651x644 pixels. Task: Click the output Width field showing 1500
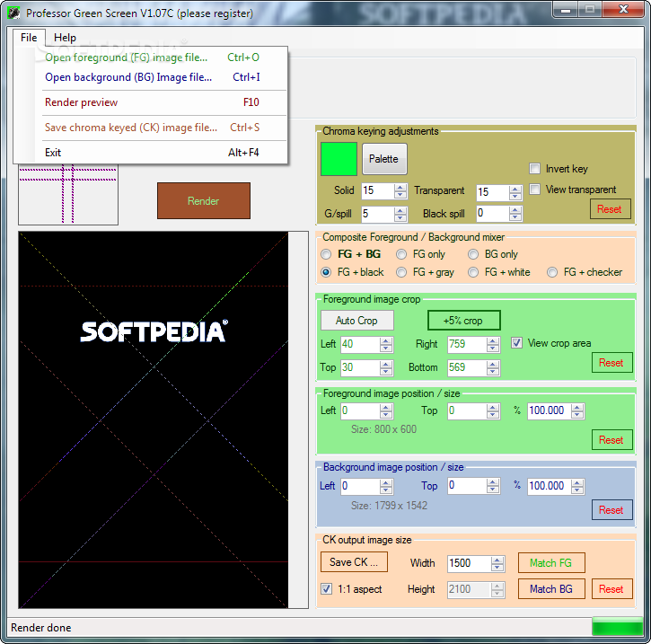pyautogui.click(x=470, y=564)
